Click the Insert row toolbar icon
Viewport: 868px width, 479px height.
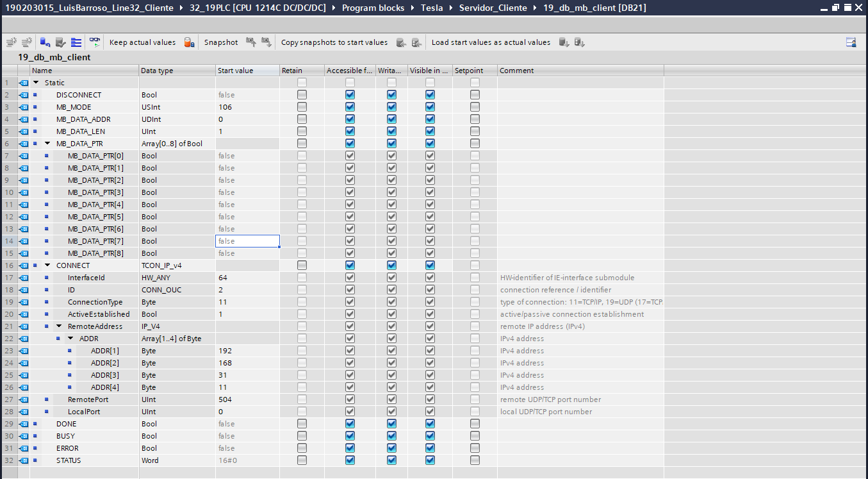click(x=11, y=42)
